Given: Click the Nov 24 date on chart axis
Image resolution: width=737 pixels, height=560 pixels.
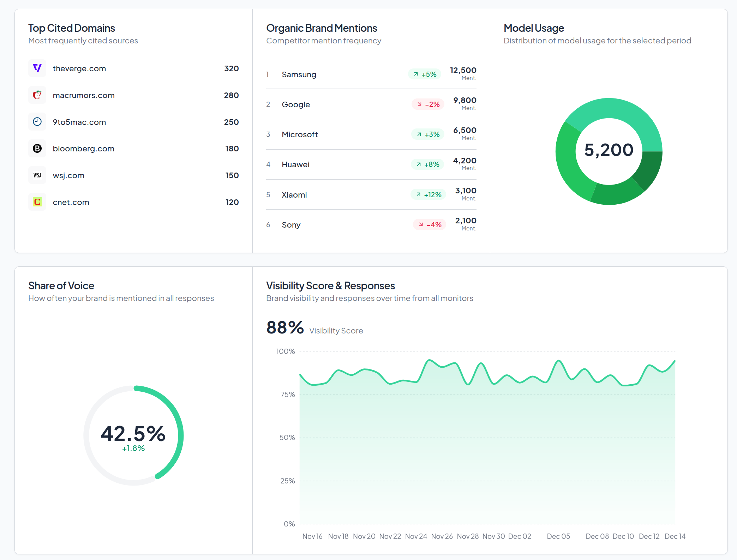Looking at the screenshot, I should click(x=416, y=536).
